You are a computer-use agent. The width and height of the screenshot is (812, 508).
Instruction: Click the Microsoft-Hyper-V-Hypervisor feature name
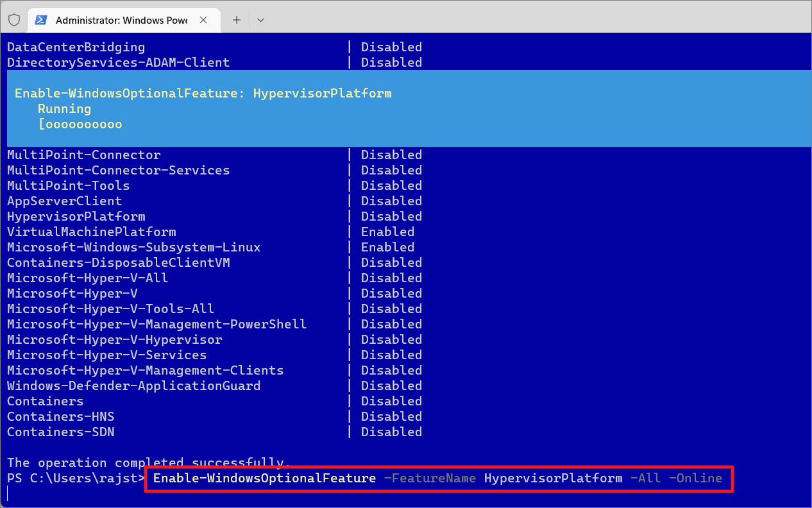(114, 339)
